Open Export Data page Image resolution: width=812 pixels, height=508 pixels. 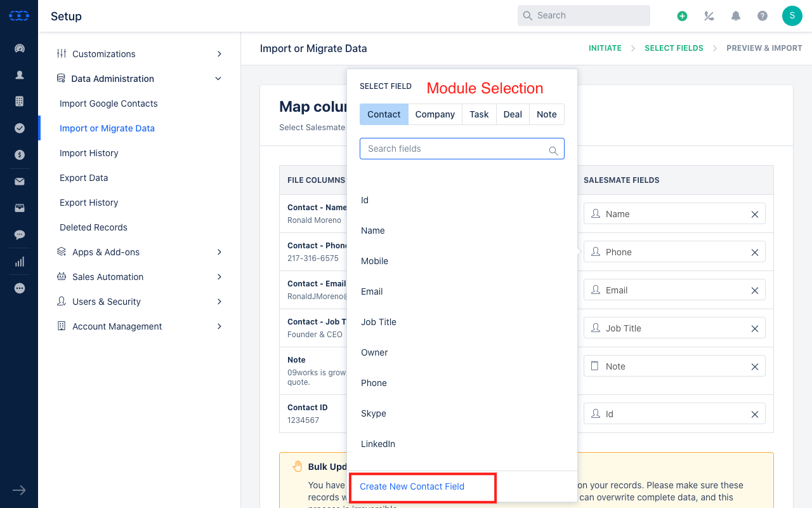coord(84,178)
